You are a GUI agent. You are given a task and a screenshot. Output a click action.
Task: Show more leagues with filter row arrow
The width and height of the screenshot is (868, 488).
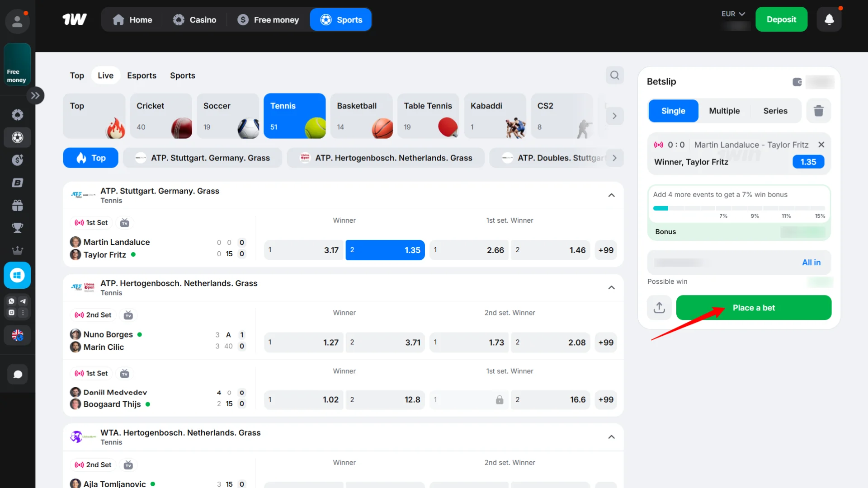click(614, 158)
